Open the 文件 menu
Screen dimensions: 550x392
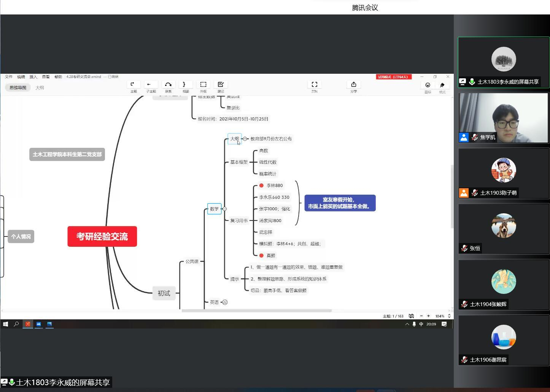(x=9, y=77)
